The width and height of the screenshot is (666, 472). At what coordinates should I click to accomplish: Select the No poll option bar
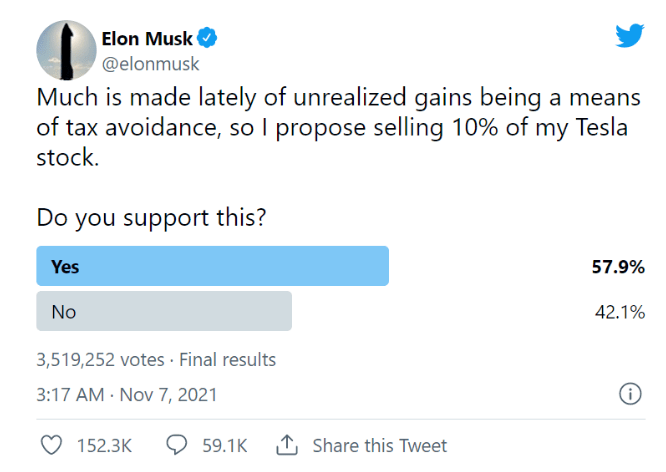click(164, 312)
